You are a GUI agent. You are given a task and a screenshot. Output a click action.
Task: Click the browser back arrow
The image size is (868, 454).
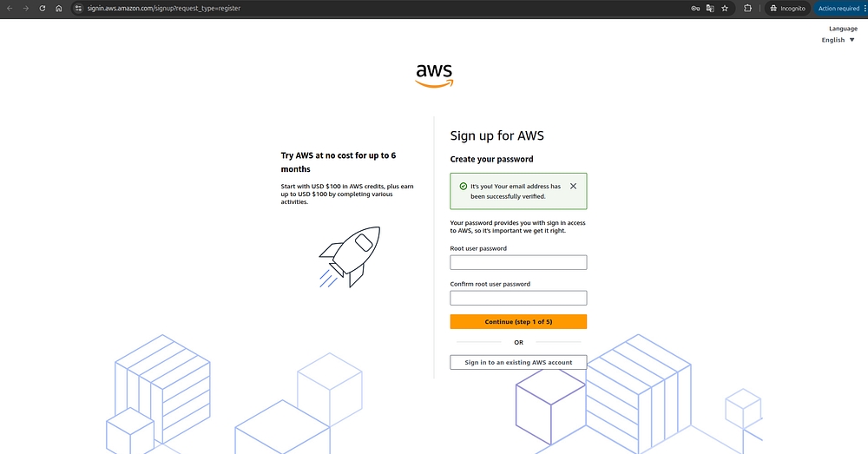[10, 9]
